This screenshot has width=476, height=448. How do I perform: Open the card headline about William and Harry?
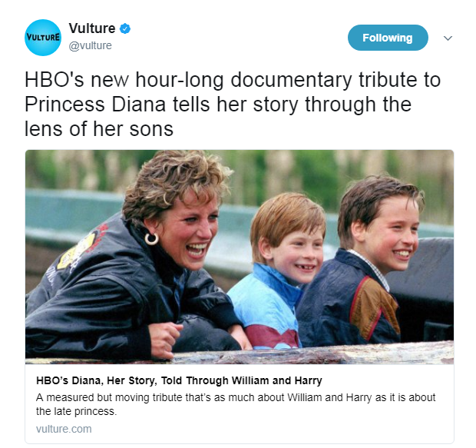(179, 380)
